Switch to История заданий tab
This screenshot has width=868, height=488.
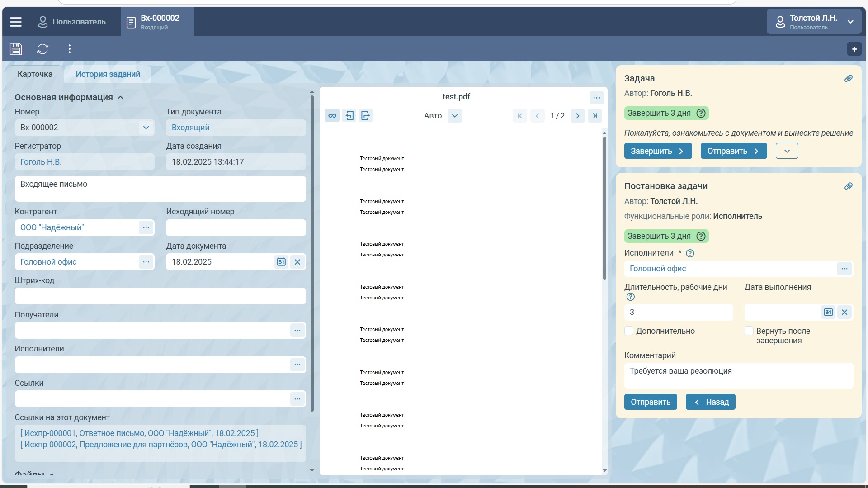click(108, 74)
